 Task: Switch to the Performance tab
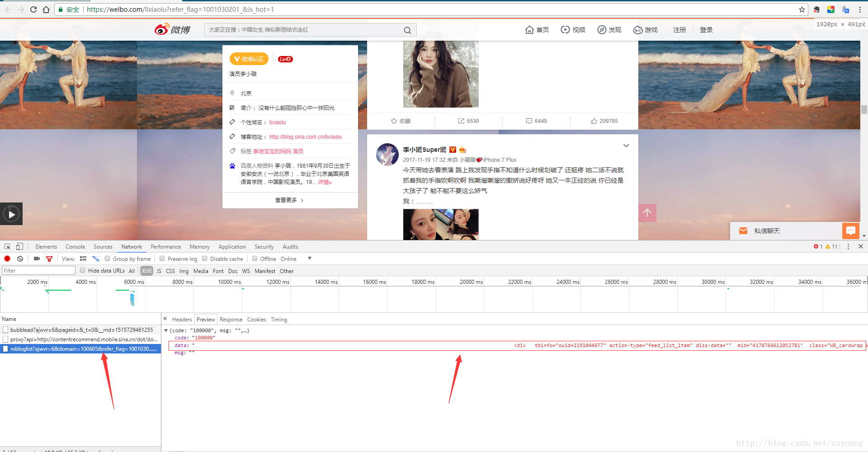pos(166,247)
